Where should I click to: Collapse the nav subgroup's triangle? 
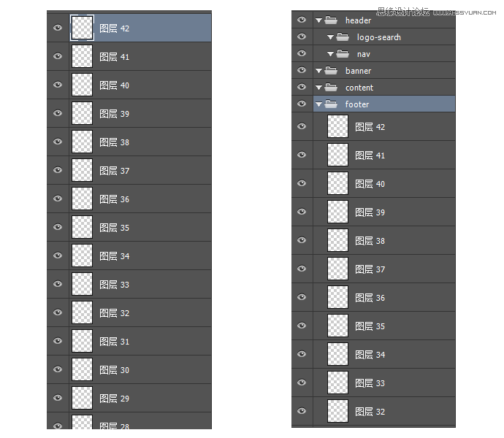330,54
